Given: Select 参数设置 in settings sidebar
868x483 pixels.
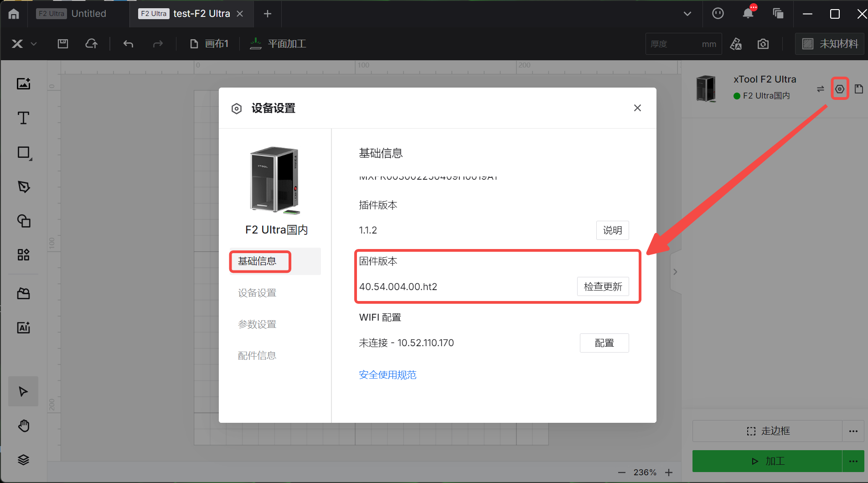Looking at the screenshot, I should point(257,324).
